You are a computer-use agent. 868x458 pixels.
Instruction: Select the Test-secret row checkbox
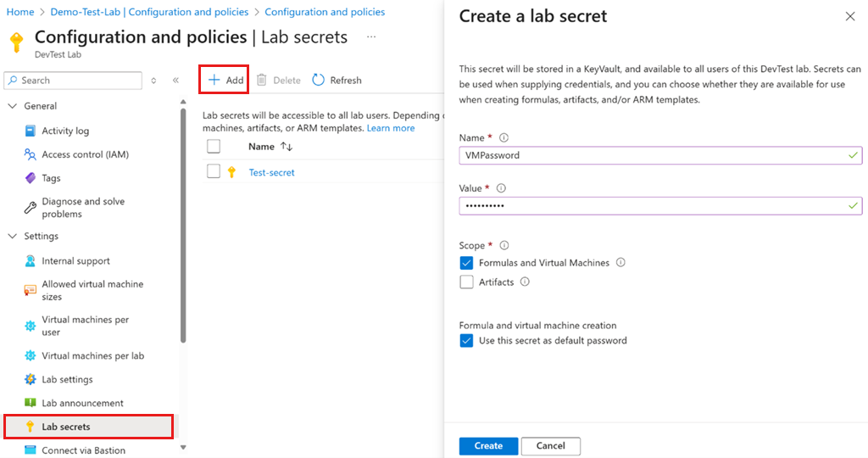coord(214,171)
